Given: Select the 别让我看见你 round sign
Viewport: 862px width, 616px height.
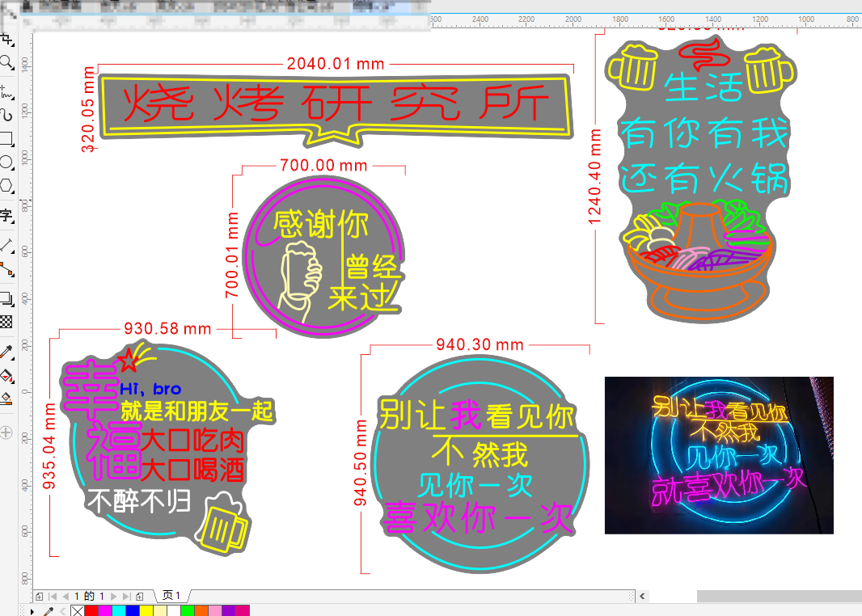Looking at the screenshot, I should pos(480,465).
